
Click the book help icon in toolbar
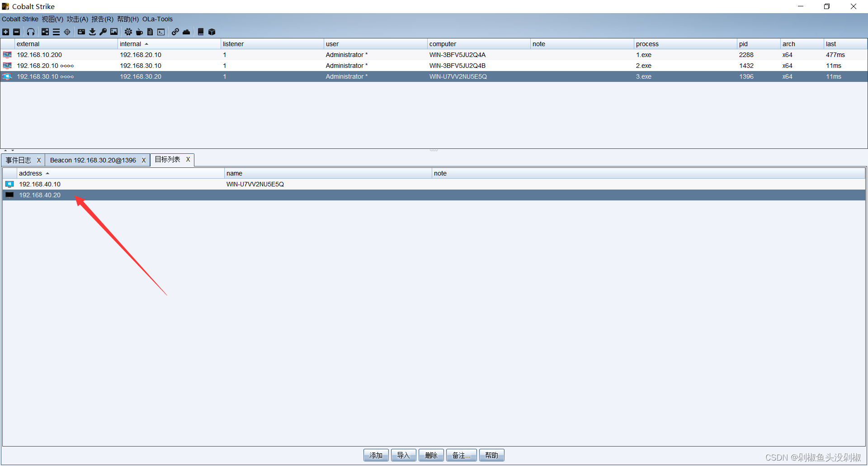201,32
